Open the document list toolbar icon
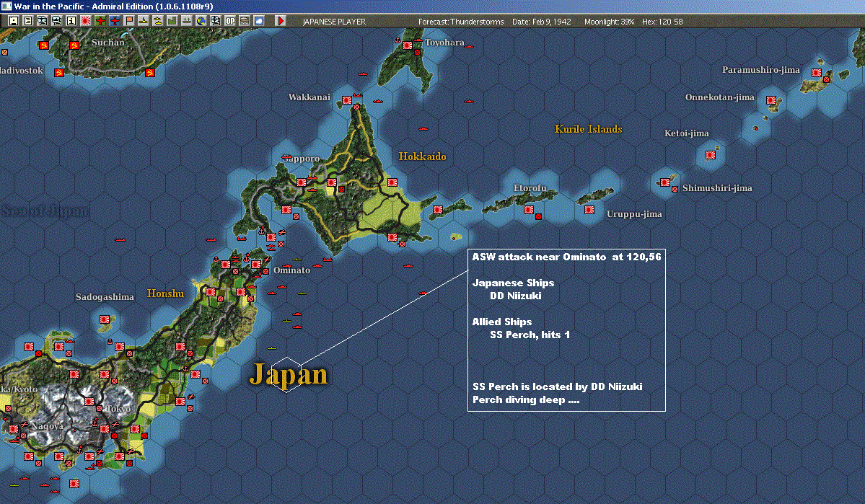Image resolution: width=865 pixels, height=504 pixels. click(x=28, y=21)
